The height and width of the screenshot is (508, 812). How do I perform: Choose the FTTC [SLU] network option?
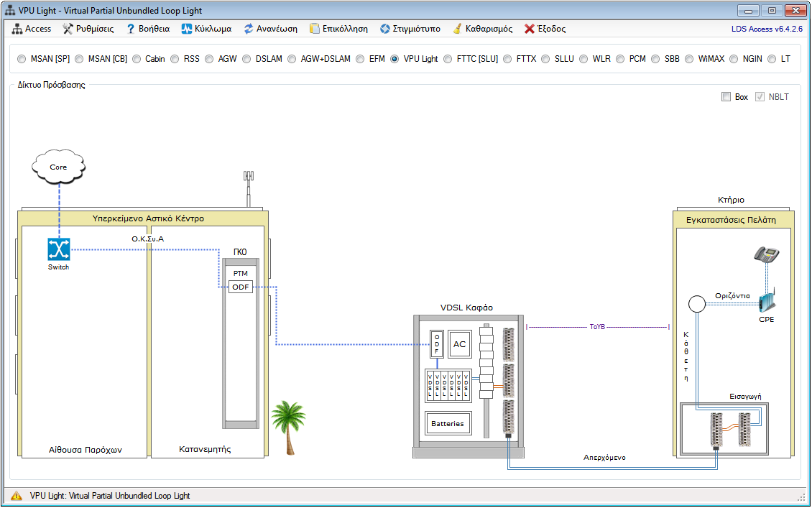(448, 59)
